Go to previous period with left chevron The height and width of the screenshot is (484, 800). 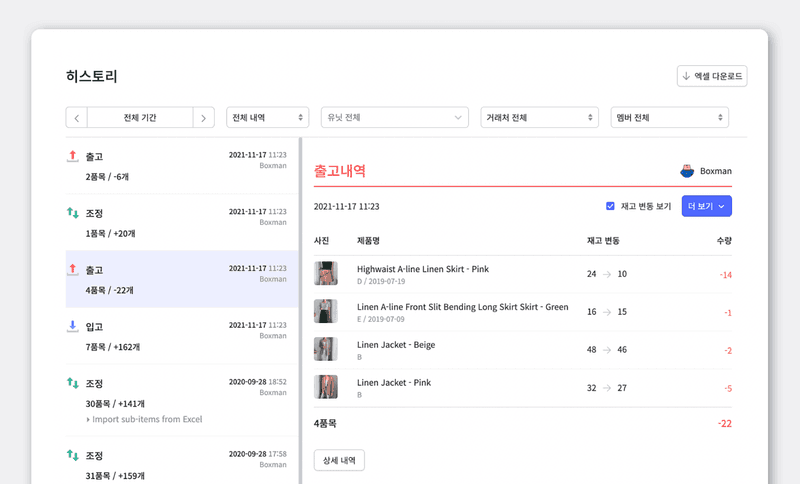click(x=77, y=118)
